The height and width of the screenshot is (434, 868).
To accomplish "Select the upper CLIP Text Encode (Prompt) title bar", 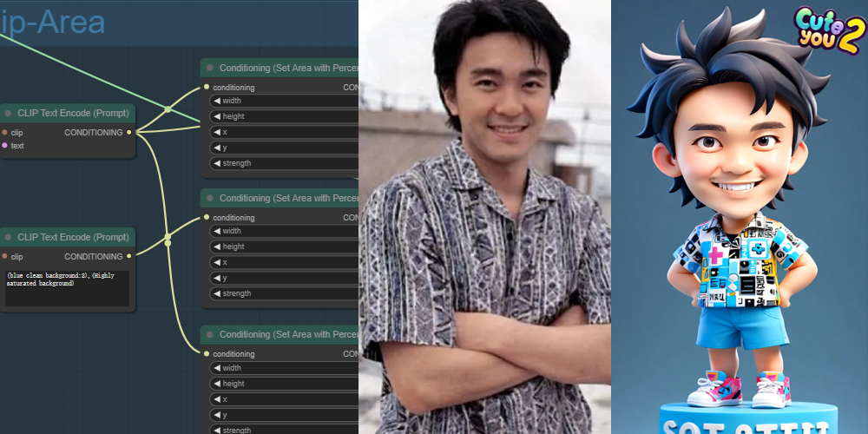I will pos(68,113).
